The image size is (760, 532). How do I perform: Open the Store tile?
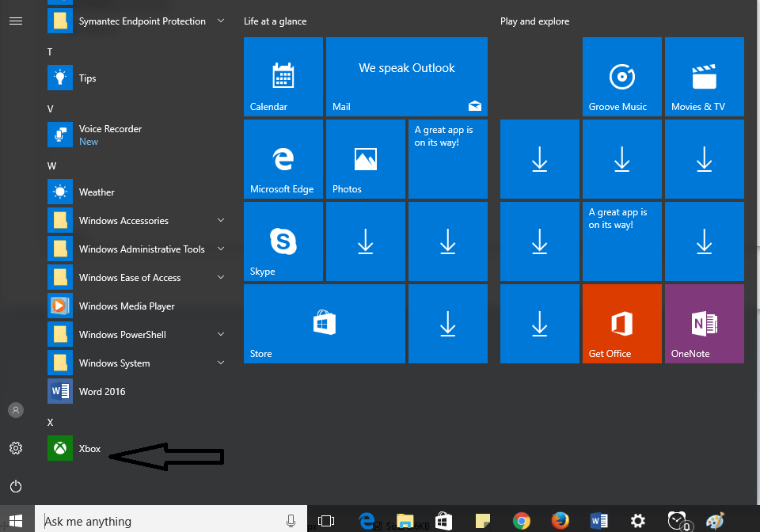click(324, 324)
